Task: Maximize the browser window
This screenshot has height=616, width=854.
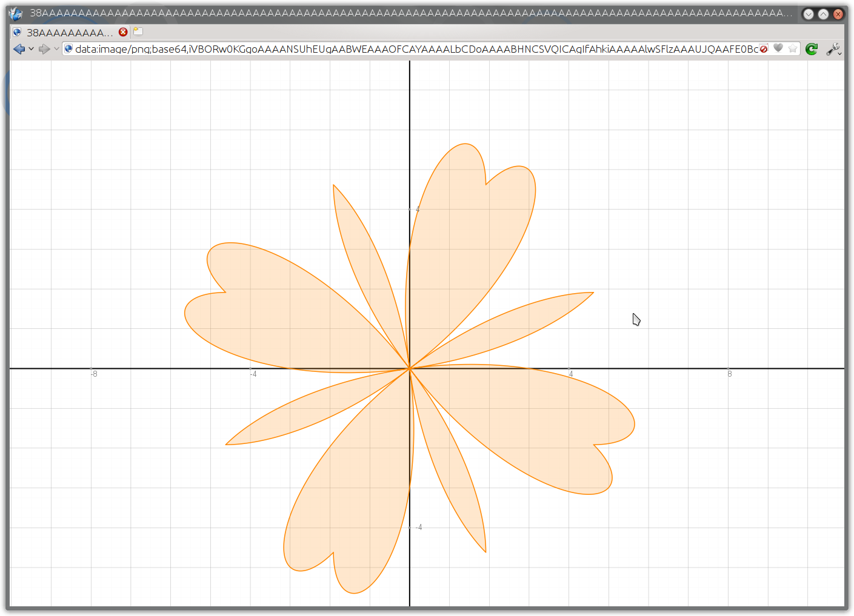Action: pyautogui.click(x=823, y=14)
